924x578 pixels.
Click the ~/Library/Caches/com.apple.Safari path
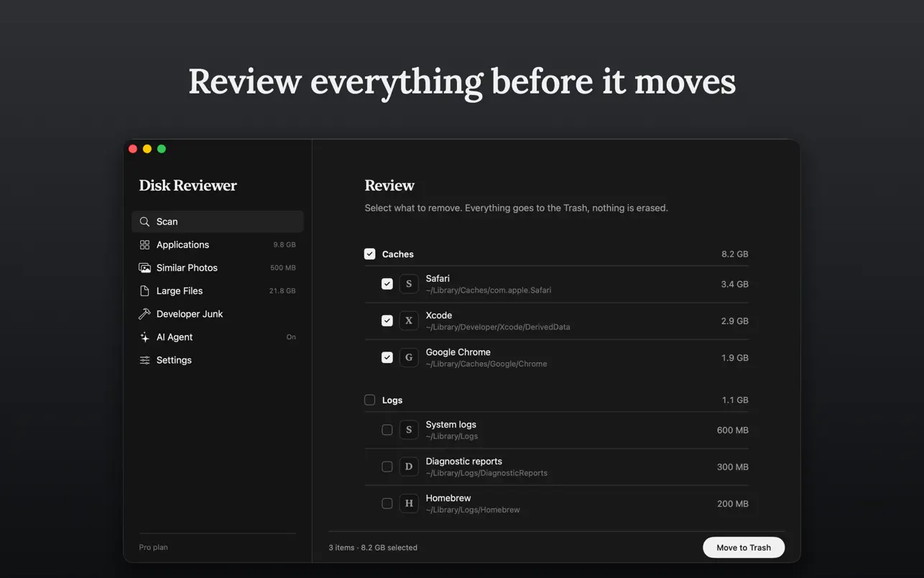[x=489, y=290]
